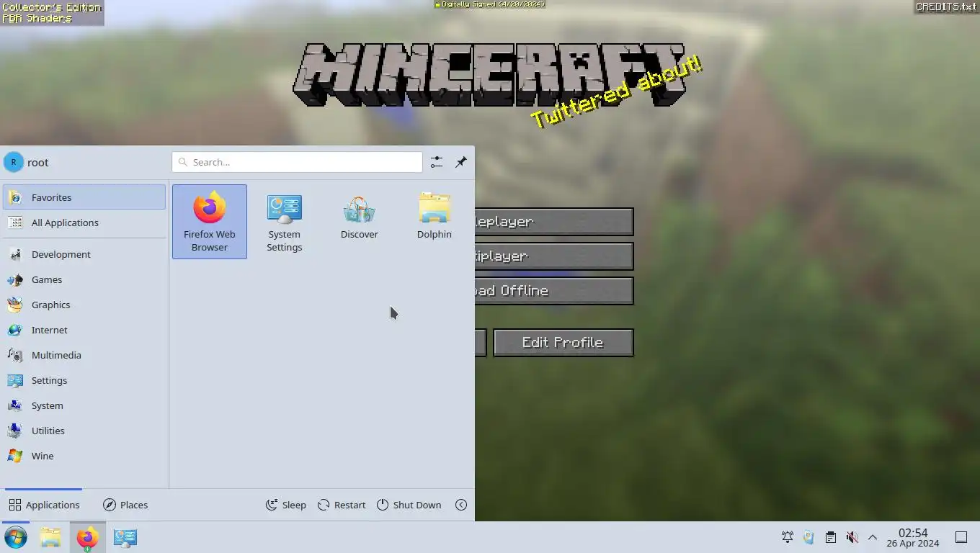The height and width of the screenshot is (553, 980).
Task: Click the Load Offline Minecraft button
Action: click(554, 291)
